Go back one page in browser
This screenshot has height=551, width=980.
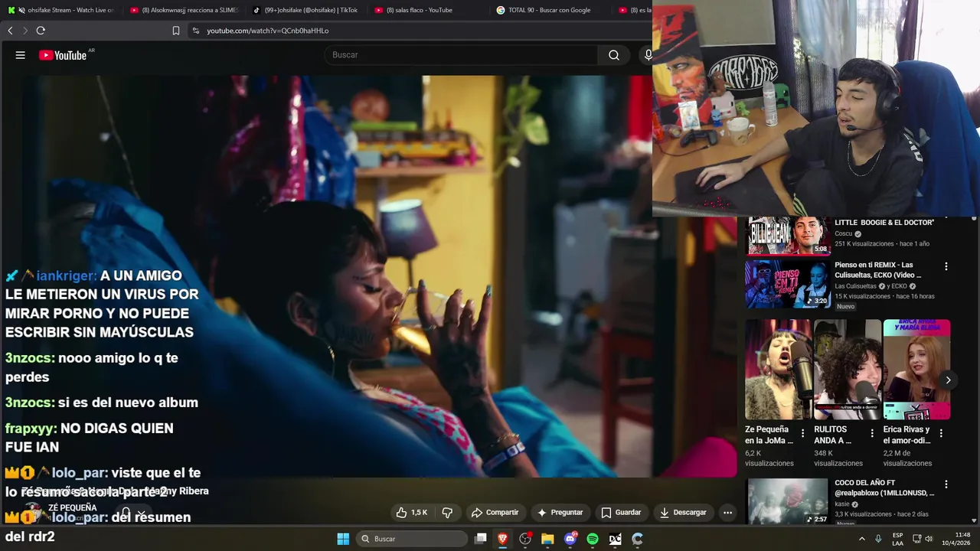10,31
